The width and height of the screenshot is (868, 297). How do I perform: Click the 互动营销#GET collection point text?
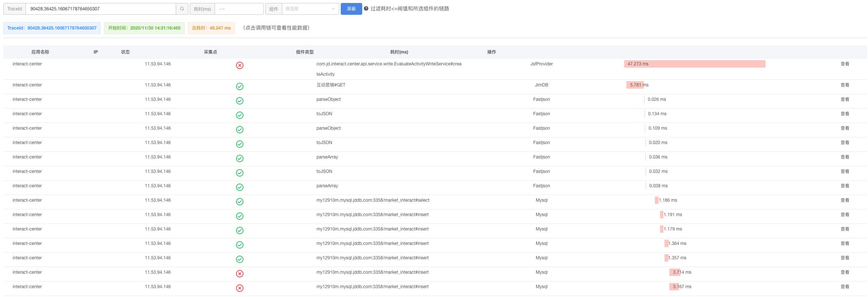click(x=331, y=85)
